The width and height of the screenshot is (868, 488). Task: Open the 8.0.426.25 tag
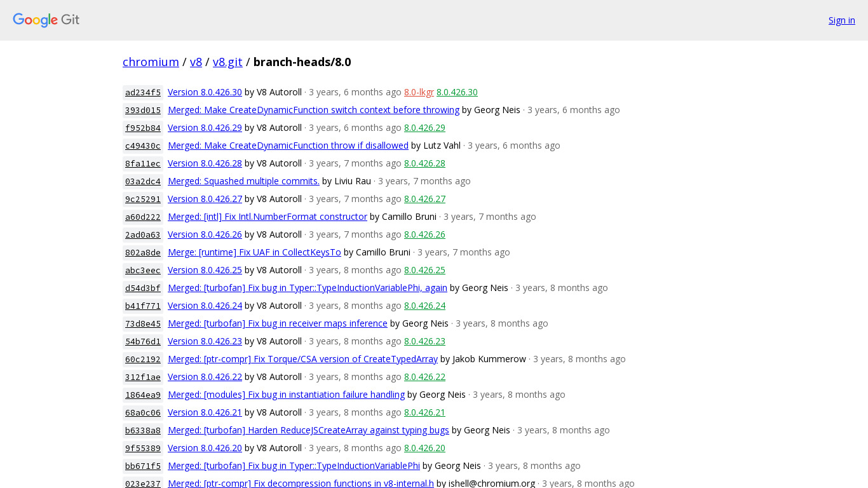pos(424,270)
